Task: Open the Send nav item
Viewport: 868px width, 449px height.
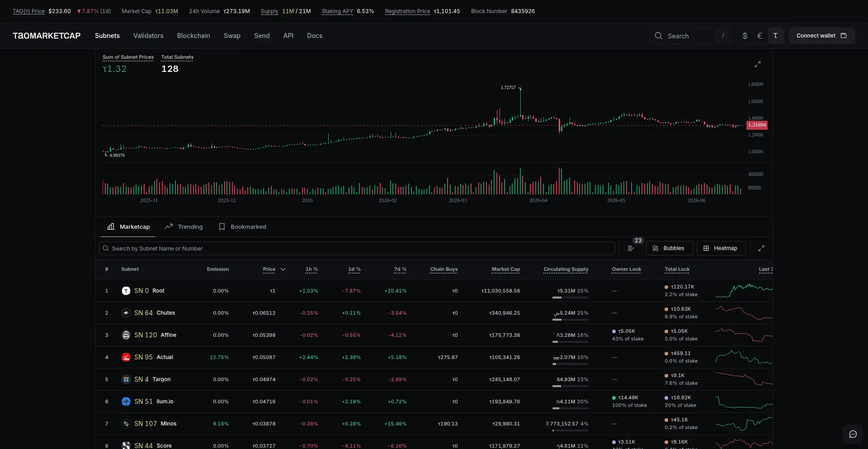Action: [262, 36]
